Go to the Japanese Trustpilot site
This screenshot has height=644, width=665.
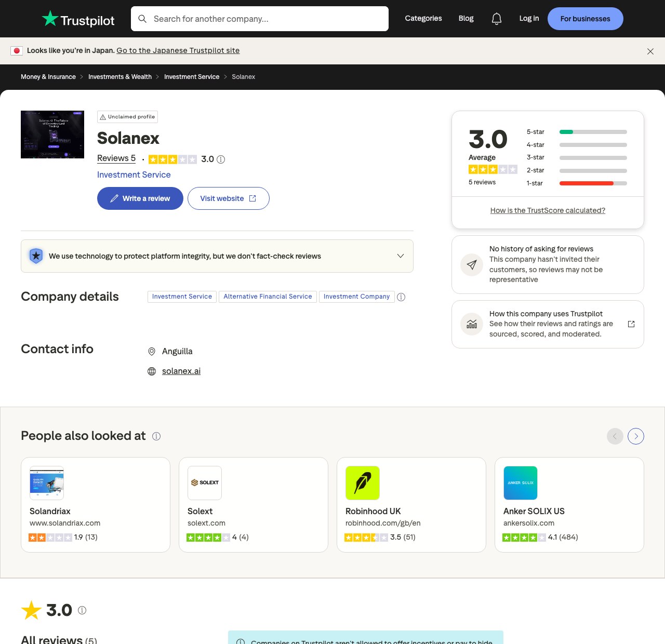tap(178, 50)
